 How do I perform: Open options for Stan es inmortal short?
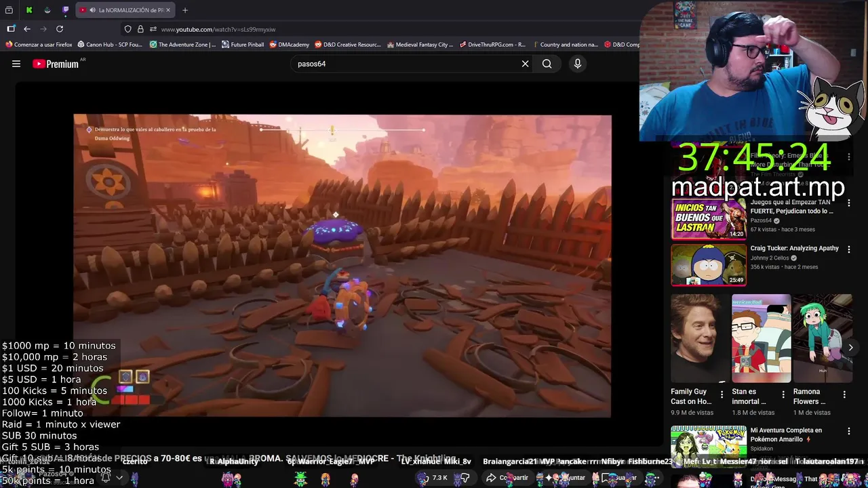(783, 394)
